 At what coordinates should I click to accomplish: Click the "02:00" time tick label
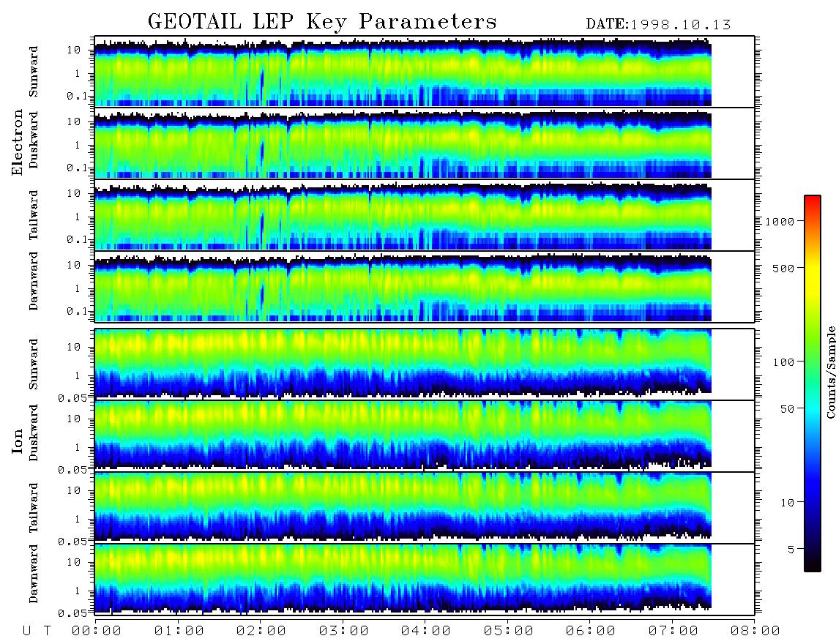[261, 631]
